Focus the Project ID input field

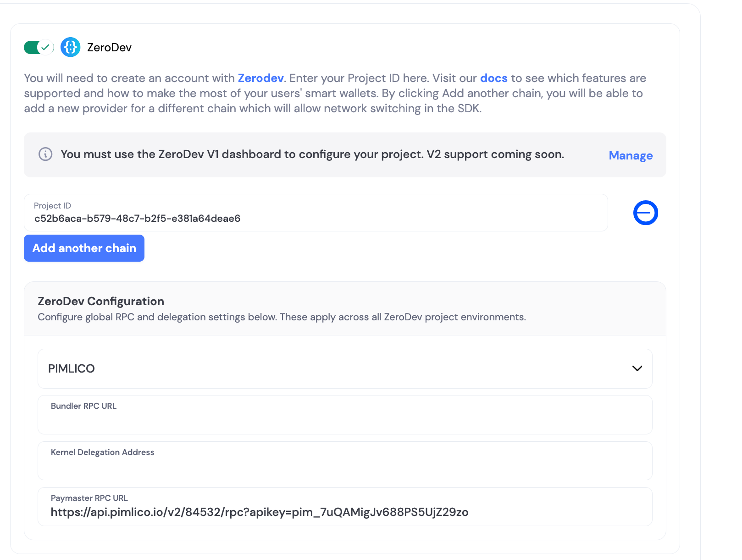click(316, 213)
